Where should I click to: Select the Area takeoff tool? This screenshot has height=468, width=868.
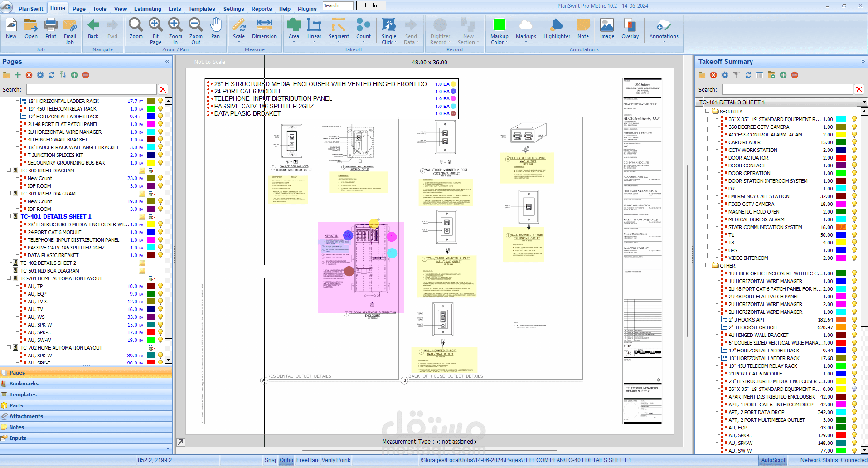[294, 30]
